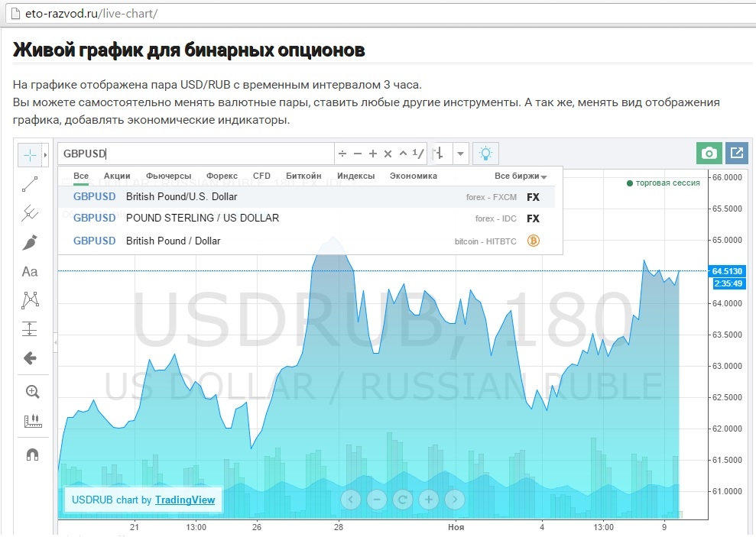Click the bar chart style icon

coord(439,154)
